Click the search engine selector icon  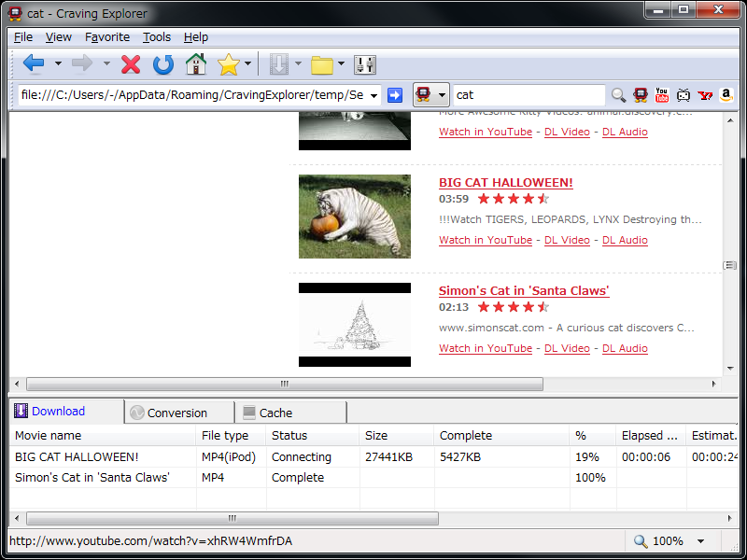pos(423,94)
